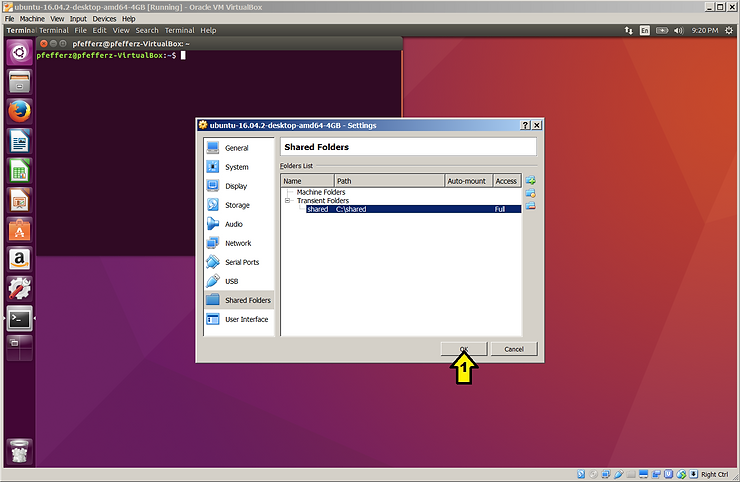The height and width of the screenshot is (482, 740).
Task: Switch to the Network settings category
Action: pos(238,243)
